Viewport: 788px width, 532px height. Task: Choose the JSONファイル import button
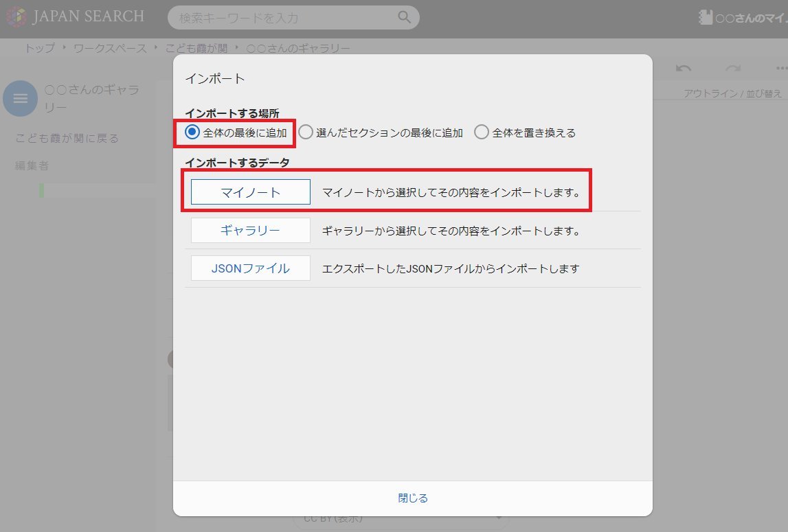251,268
